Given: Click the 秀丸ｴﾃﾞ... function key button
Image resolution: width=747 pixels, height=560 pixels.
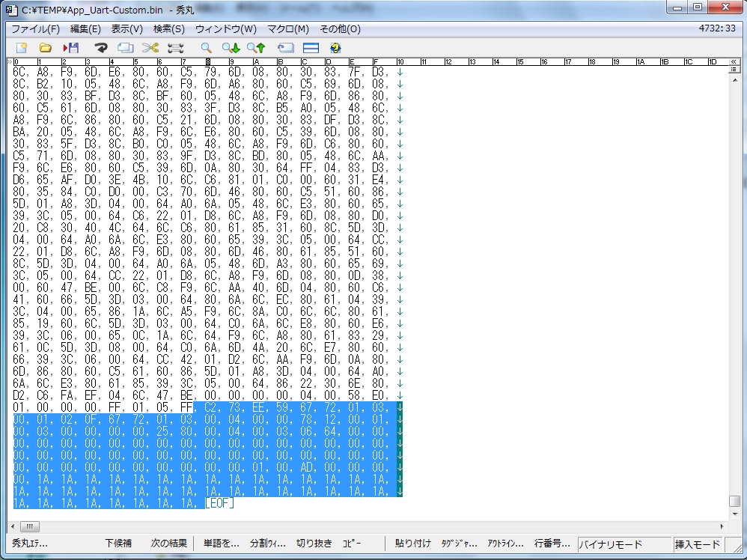Looking at the screenshot, I should click(x=29, y=544).
